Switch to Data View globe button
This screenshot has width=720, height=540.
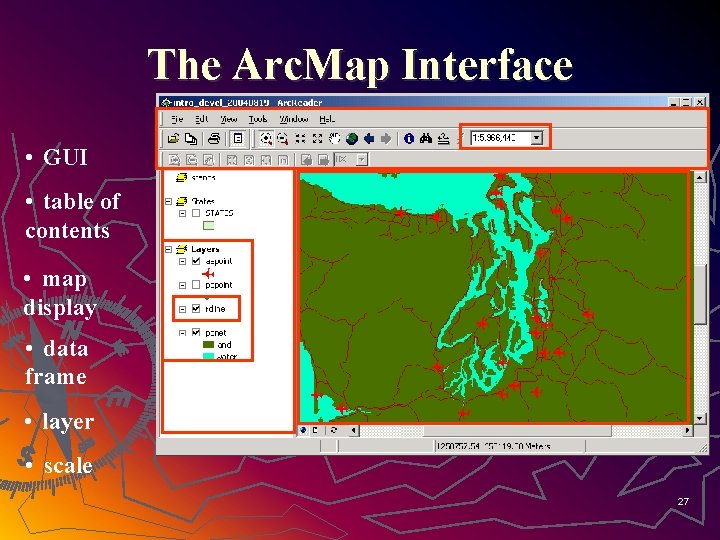[x=303, y=430]
